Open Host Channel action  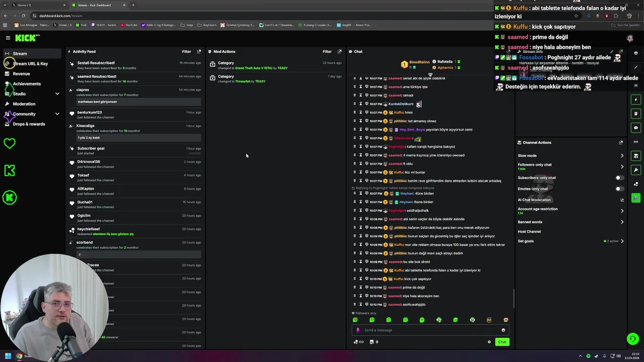(x=529, y=231)
